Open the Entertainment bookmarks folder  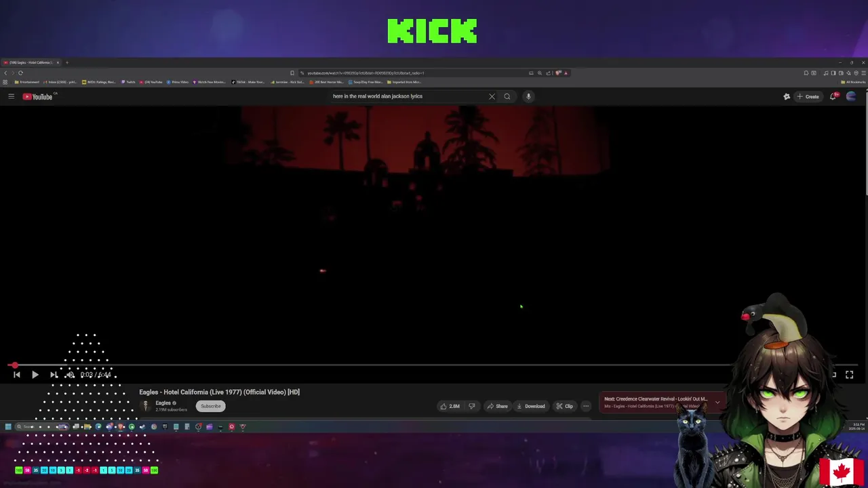coord(27,82)
